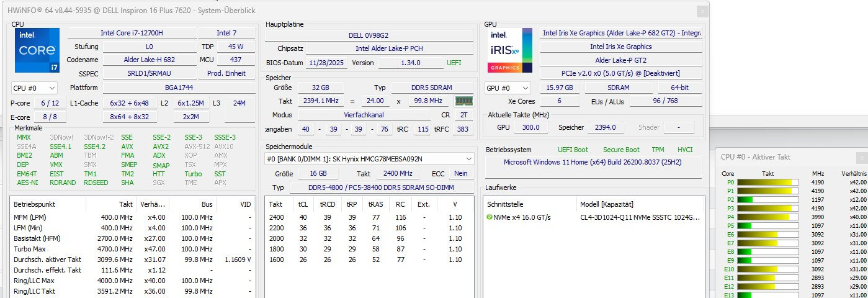Click the Intel Core i7-12700H name field
The width and height of the screenshot is (868, 298).
click(131, 33)
